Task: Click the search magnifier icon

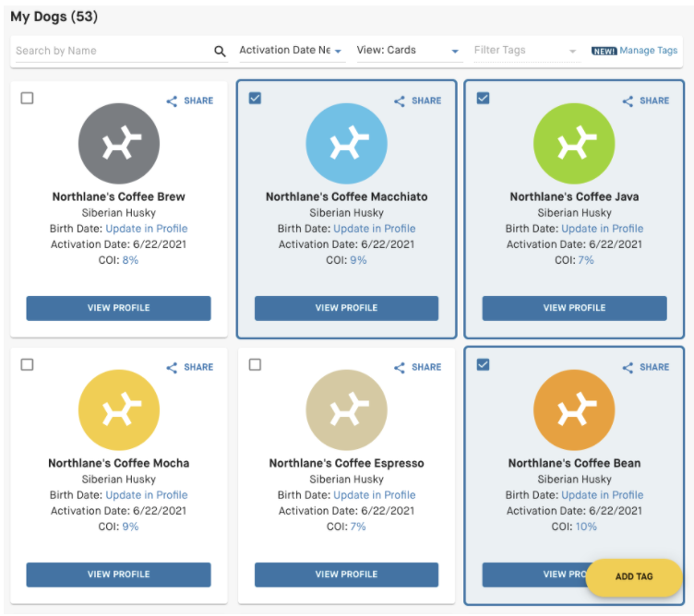Action: pyautogui.click(x=220, y=52)
